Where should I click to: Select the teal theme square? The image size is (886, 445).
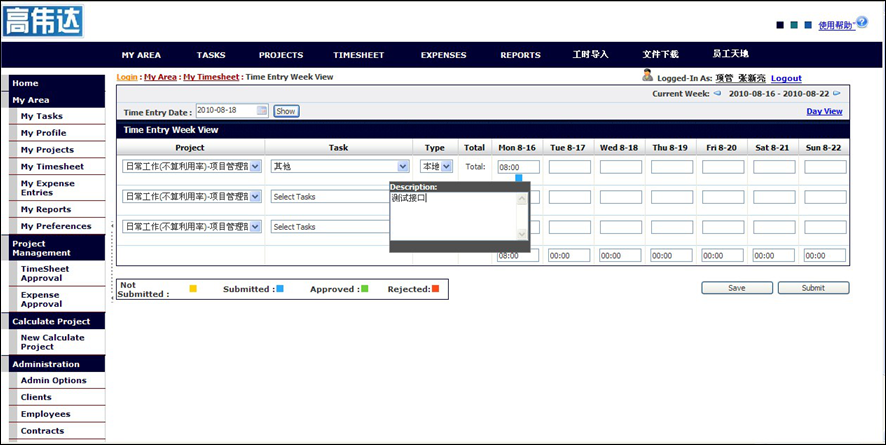pyautogui.click(x=794, y=26)
